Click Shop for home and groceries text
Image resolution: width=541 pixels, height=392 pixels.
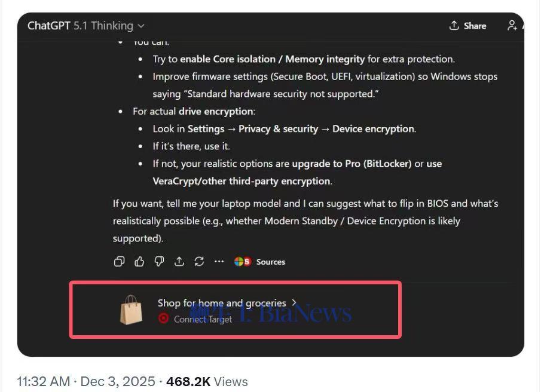coord(222,303)
